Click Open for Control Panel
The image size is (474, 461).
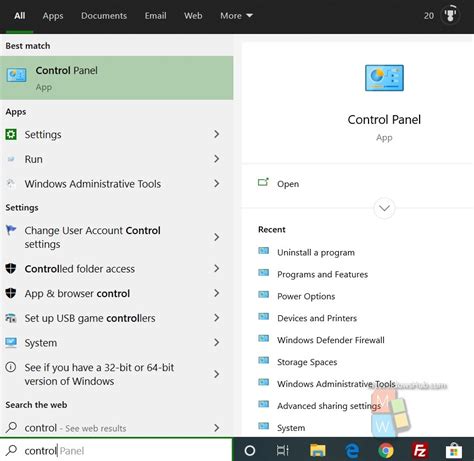pyautogui.click(x=288, y=184)
